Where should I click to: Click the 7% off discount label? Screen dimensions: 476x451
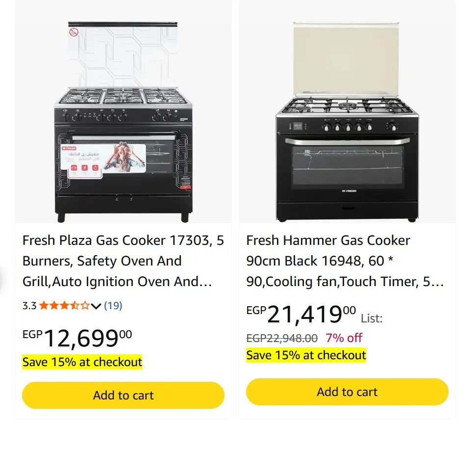click(344, 338)
